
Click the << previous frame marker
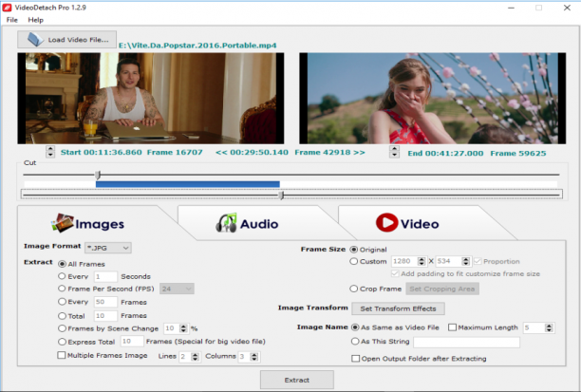point(221,152)
